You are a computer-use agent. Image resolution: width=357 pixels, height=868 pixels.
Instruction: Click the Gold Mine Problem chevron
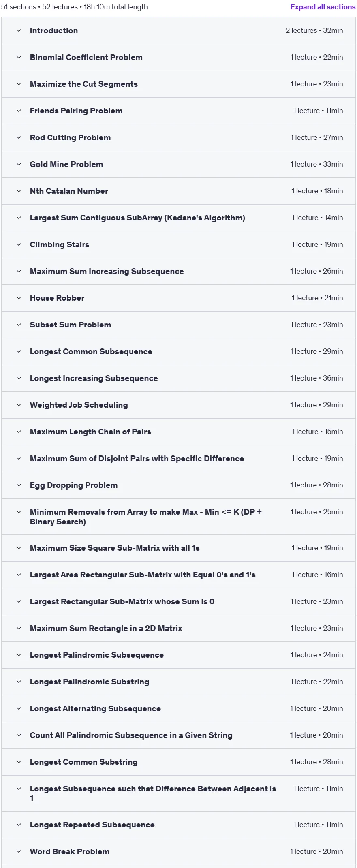point(19,164)
